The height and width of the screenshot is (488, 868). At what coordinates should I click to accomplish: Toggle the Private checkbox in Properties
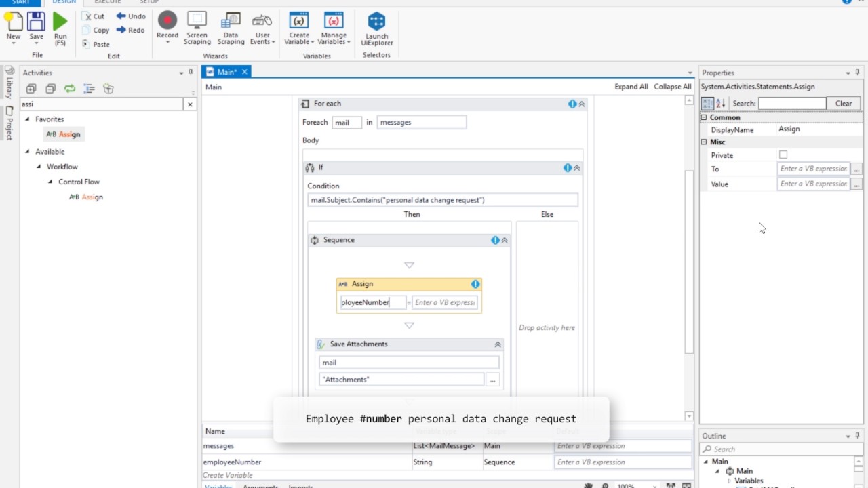pos(783,155)
